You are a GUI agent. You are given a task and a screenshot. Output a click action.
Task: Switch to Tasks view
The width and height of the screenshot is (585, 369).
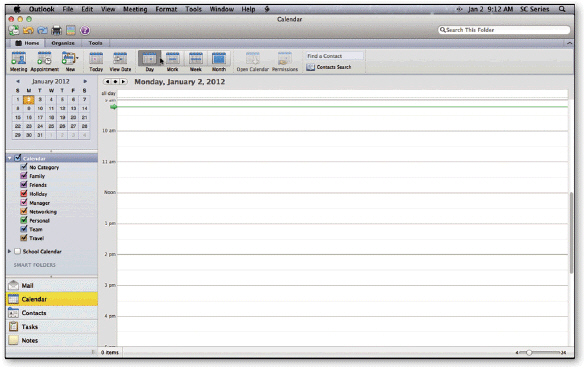point(52,327)
